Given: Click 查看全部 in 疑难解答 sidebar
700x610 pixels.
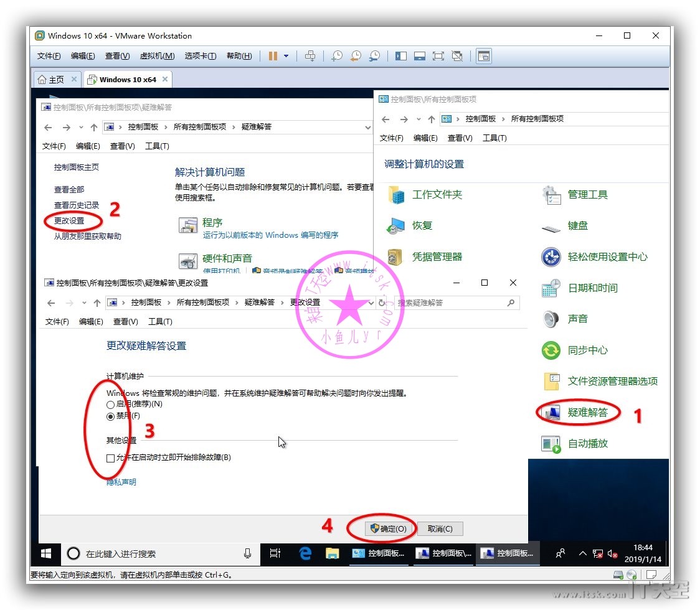Looking at the screenshot, I should pos(69,189).
